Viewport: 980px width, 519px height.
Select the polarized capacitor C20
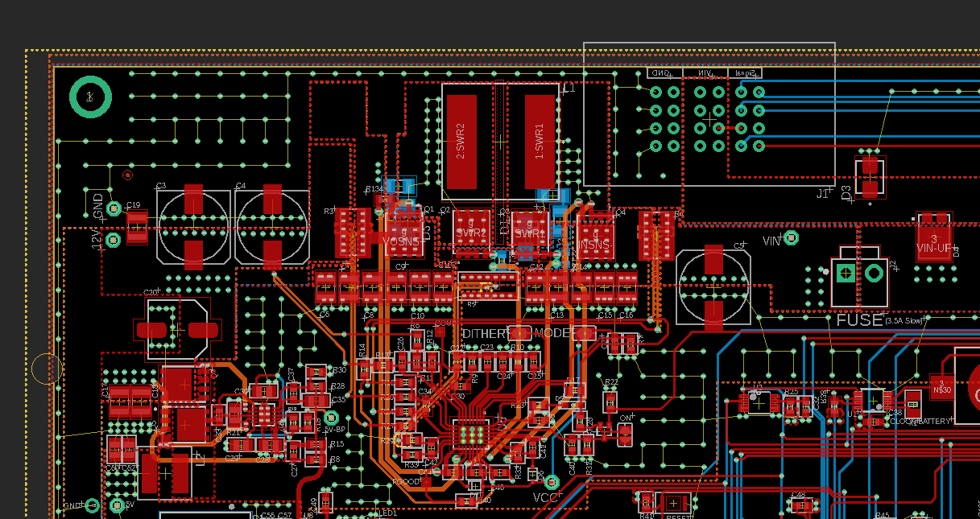coord(178,329)
